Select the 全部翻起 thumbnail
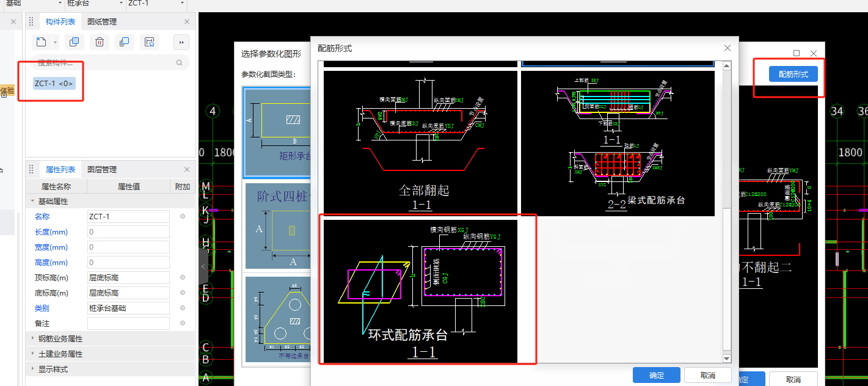The height and width of the screenshot is (386, 868). click(x=420, y=143)
